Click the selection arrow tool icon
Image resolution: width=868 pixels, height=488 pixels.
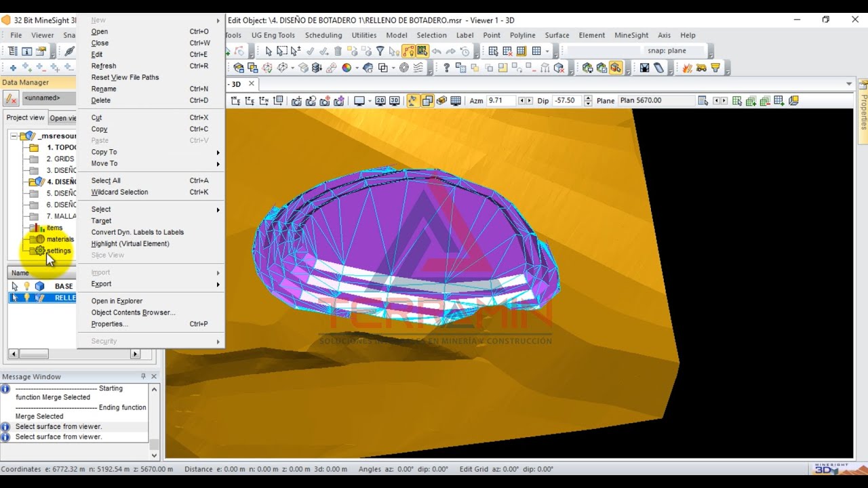269,51
